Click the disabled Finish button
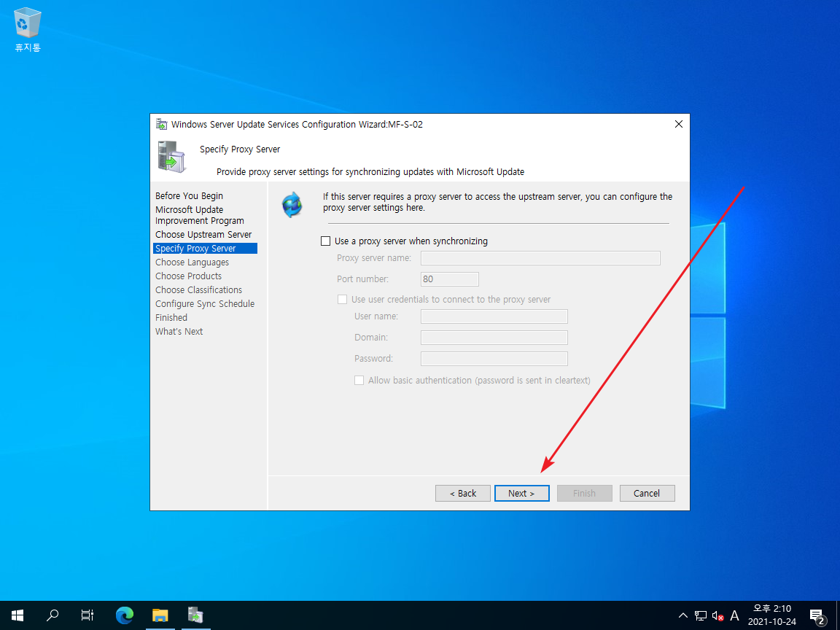Image resolution: width=840 pixels, height=630 pixels. 585,494
